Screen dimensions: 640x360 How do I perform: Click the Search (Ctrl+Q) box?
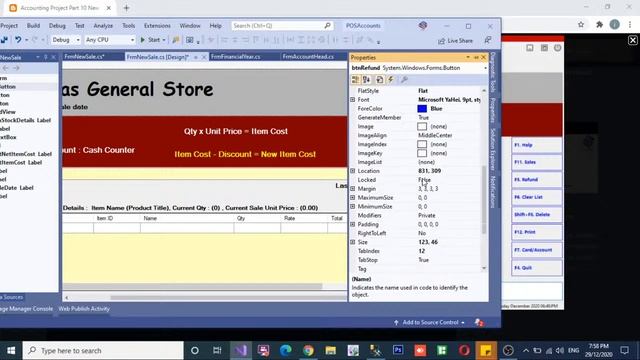point(282,25)
